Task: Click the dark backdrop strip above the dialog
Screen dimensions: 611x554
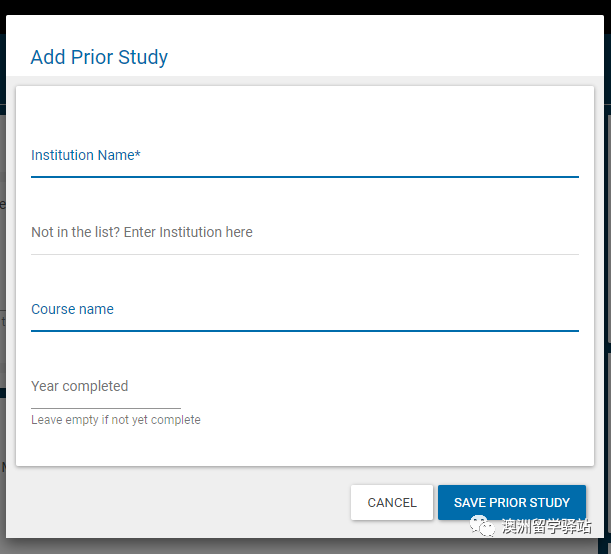Action: click(x=305, y=7)
